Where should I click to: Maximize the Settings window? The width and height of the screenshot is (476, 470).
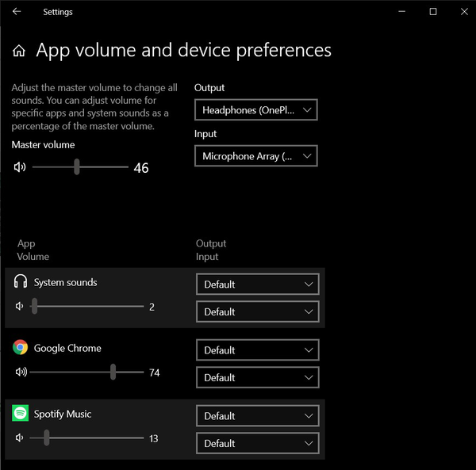433,12
